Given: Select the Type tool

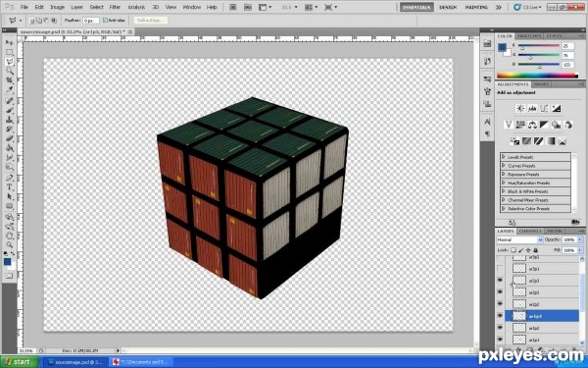Looking at the screenshot, I should tap(10, 187).
